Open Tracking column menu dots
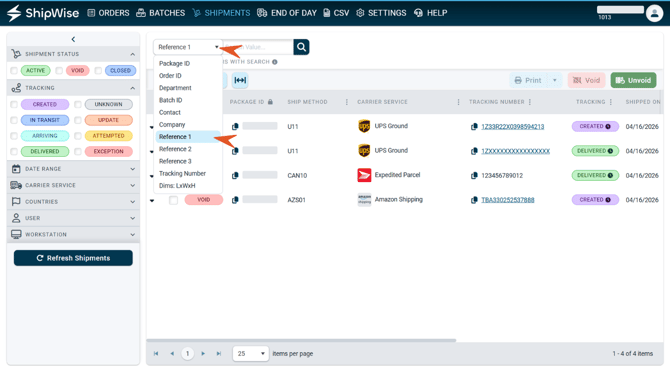This screenshot has width=670, height=377. [x=611, y=102]
